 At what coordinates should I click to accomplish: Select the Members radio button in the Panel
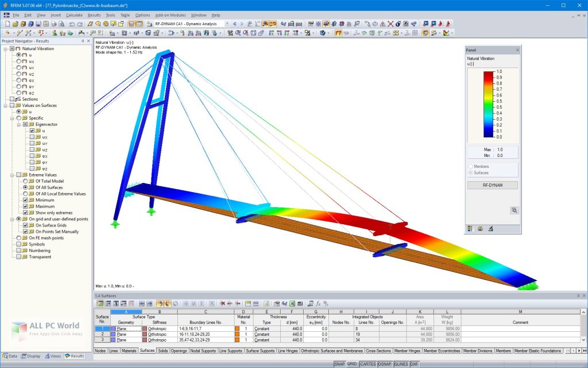click(x=471, y=166)
